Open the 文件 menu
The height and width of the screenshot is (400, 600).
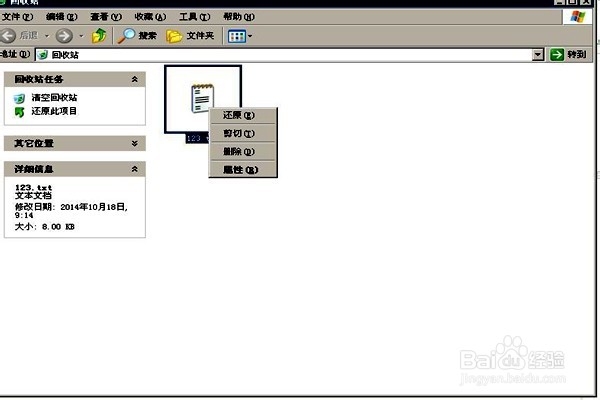pyautogui.click(x=18, y=17)
